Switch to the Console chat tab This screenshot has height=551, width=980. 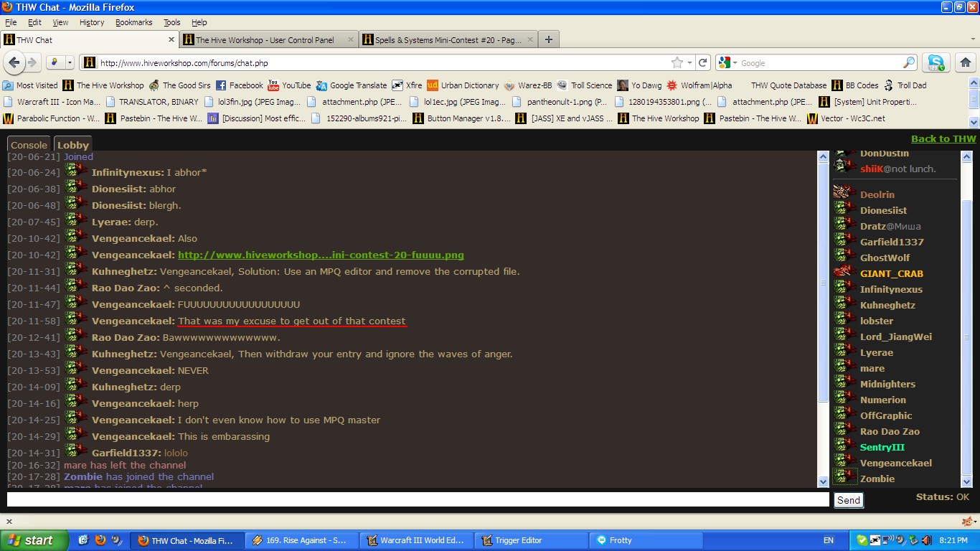(29, 145)
